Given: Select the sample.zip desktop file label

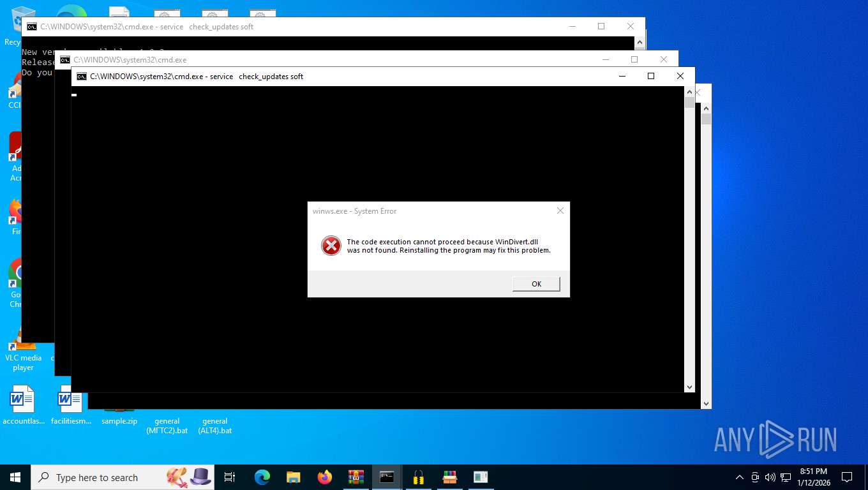Looking at the screenshot, I should coord(119,421).
